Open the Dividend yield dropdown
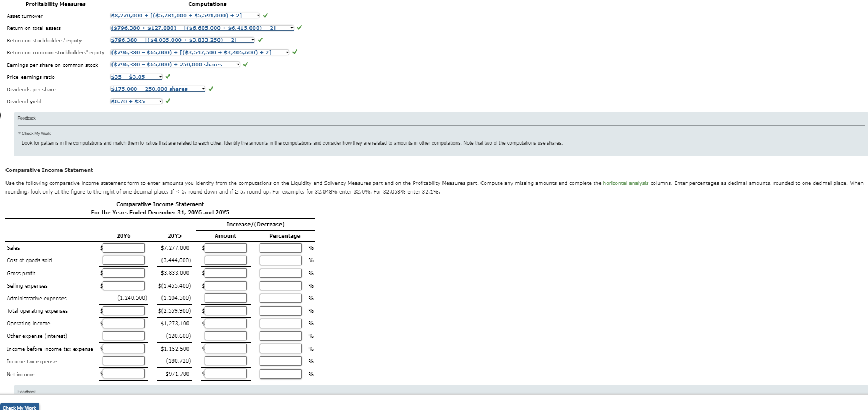868x410 pixels. pyautogui.click(x=136, y=101)
